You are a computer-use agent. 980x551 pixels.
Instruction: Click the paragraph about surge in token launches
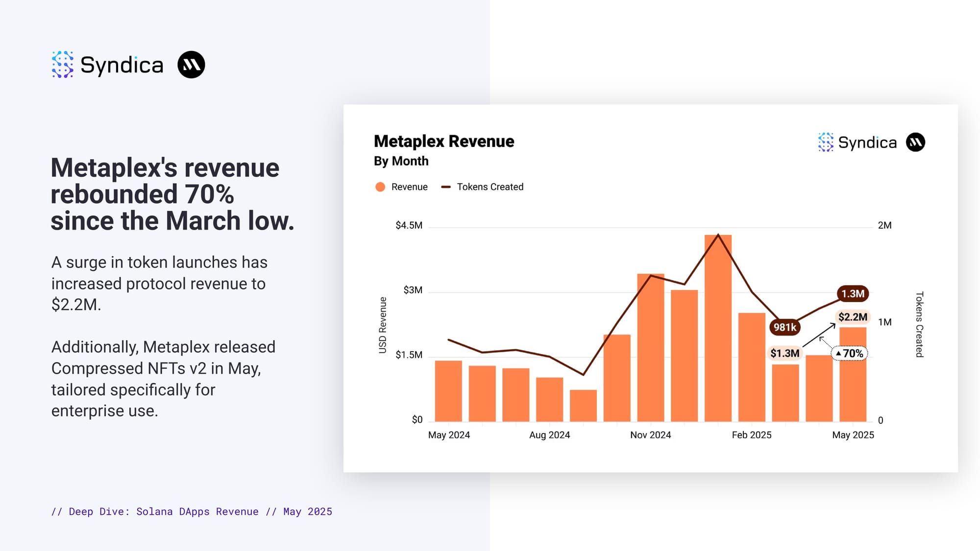pyautogui.click(x=159, y=284)
